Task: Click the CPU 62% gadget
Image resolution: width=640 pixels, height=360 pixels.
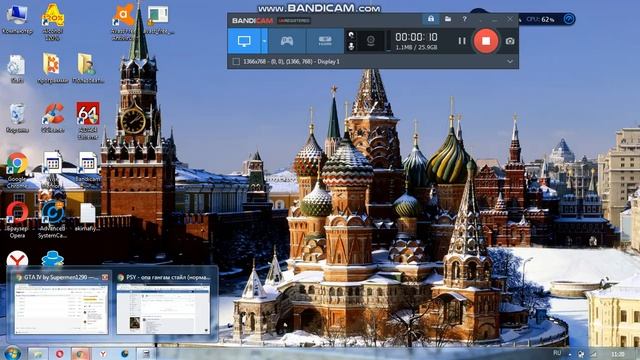Action: [540, 19]
